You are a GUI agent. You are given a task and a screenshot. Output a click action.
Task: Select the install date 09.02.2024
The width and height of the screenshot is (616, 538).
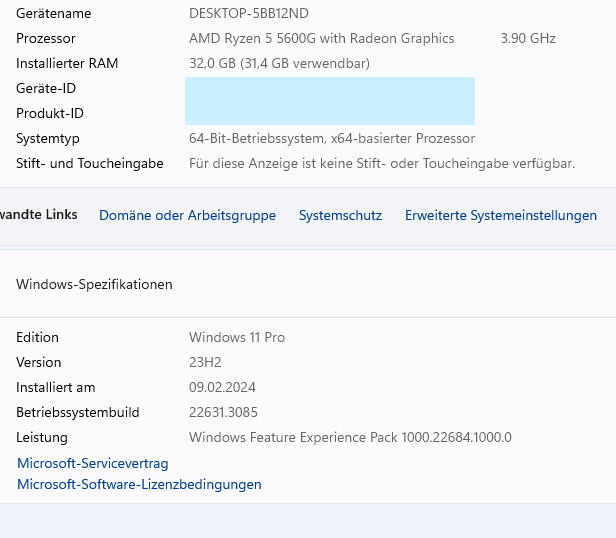coord(222,387)
